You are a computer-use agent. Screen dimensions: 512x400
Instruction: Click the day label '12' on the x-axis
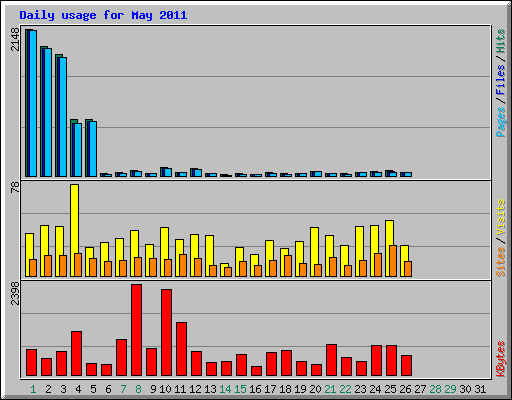point(195,389)
